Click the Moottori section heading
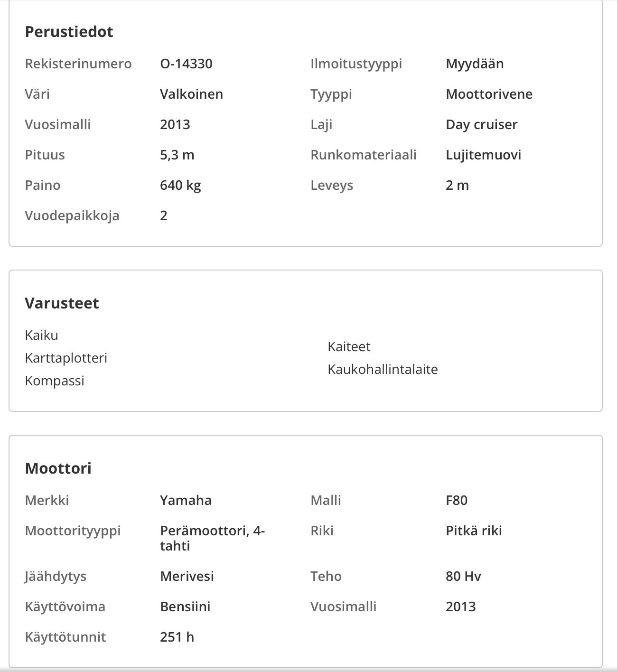 point(58,468)
